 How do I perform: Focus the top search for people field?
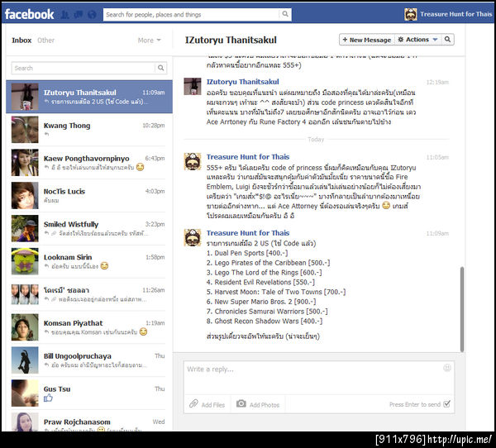[192, 14]
